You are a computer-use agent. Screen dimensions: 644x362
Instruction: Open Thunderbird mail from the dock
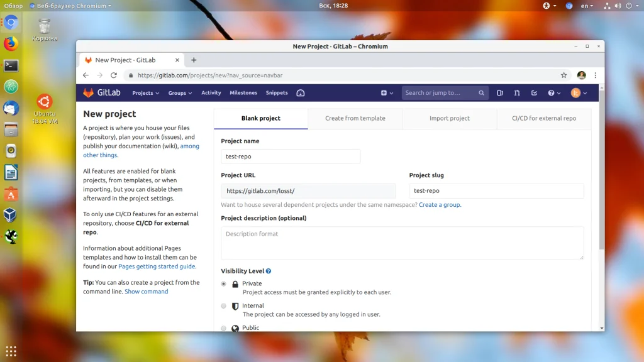[x=11, y=108]
